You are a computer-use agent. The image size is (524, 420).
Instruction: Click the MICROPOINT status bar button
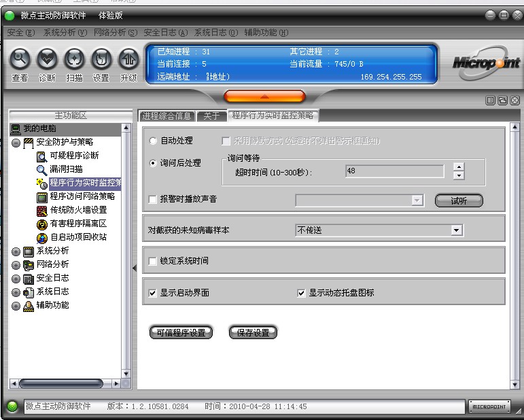(x=489, y=406)
